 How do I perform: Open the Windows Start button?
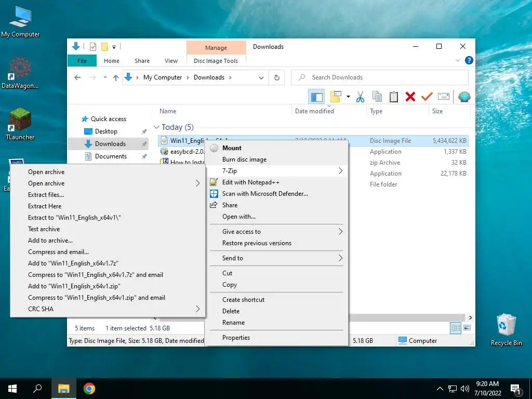(x=12, y=389)
